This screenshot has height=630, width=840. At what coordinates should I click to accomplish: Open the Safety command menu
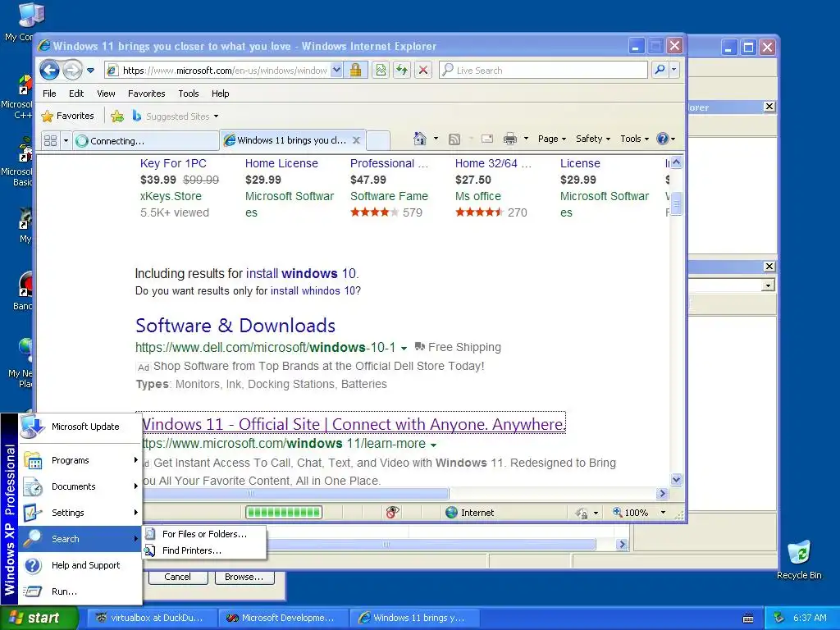[x=592, y=139]
